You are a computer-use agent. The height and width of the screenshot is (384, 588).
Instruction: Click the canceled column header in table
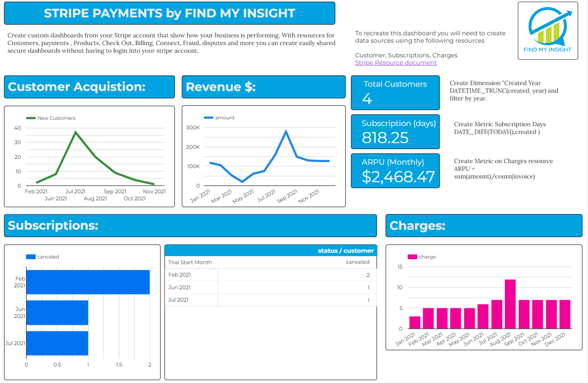[x=357, y=262]
